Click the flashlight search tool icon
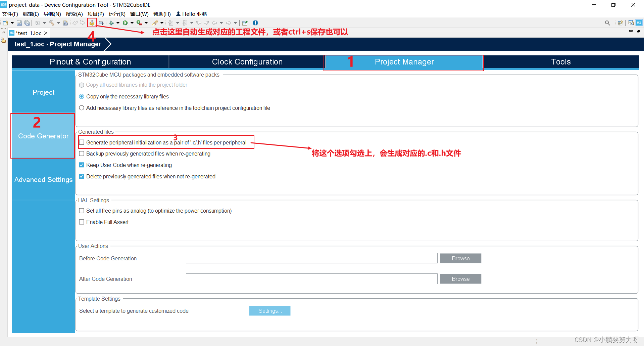Viewport: 644px width, 346px height. (x=155, y=23)
